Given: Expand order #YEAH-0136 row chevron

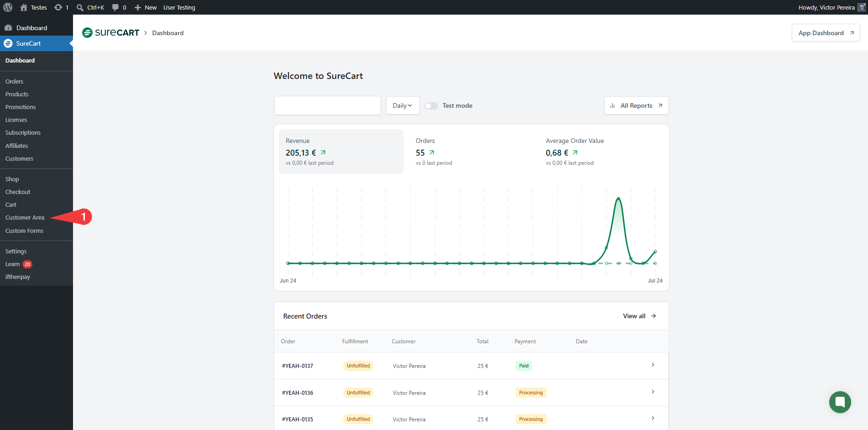Looking at the screenshot, I should point(653,392).
